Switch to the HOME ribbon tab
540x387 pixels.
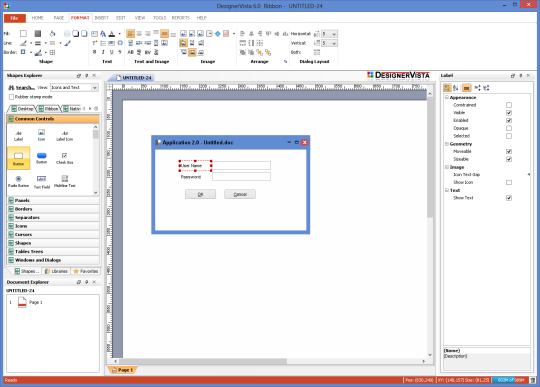[38, 18]
